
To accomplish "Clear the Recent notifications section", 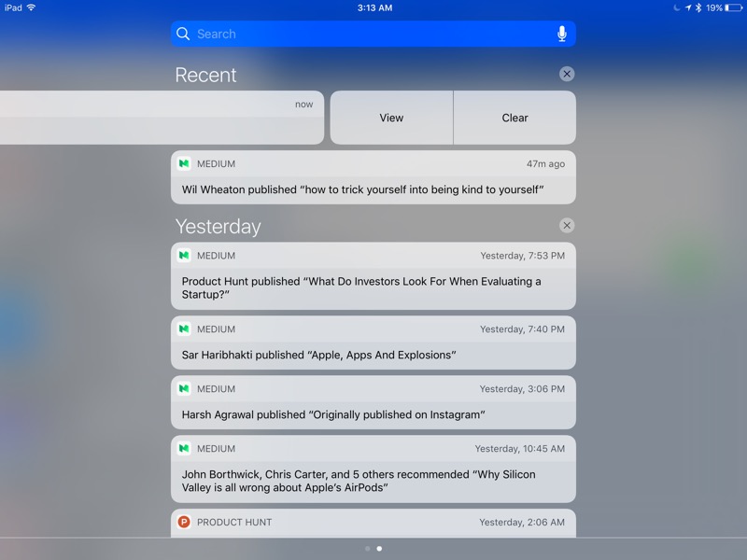I will tap(567, 75).
